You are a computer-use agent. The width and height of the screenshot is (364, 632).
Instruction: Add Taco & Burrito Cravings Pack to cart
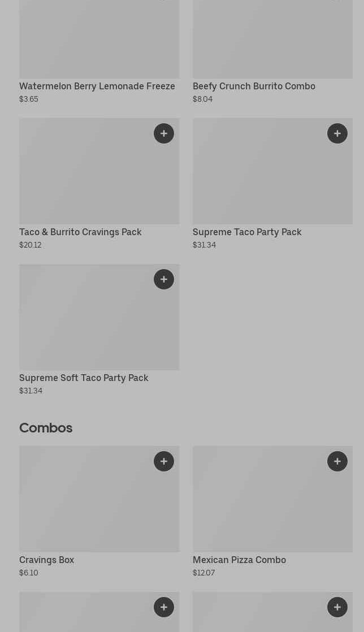tap(164, 133)
